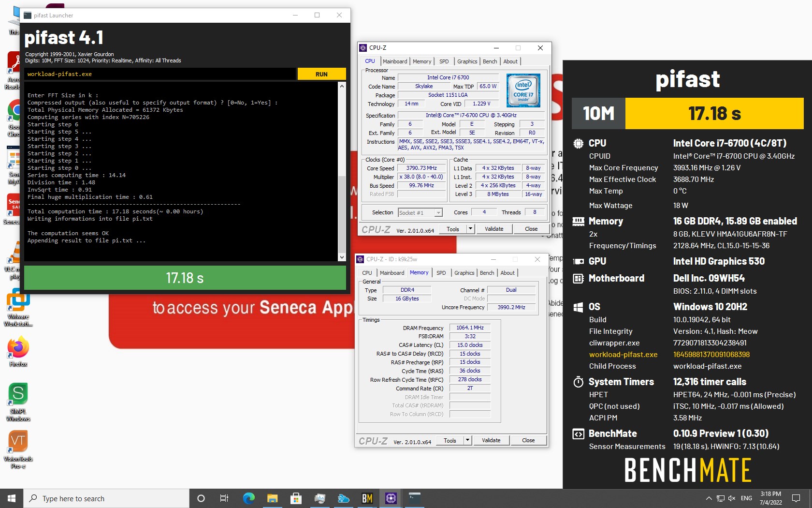Open the VisionTools Pro-e desktop shortcut
The image size is (812, 508).
pos(18,449)
